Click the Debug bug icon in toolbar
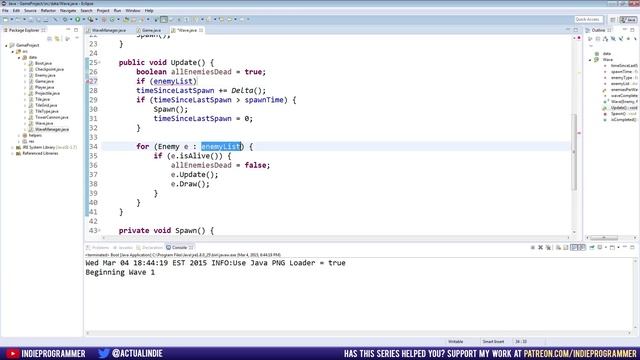 click(x=65, y=19)
